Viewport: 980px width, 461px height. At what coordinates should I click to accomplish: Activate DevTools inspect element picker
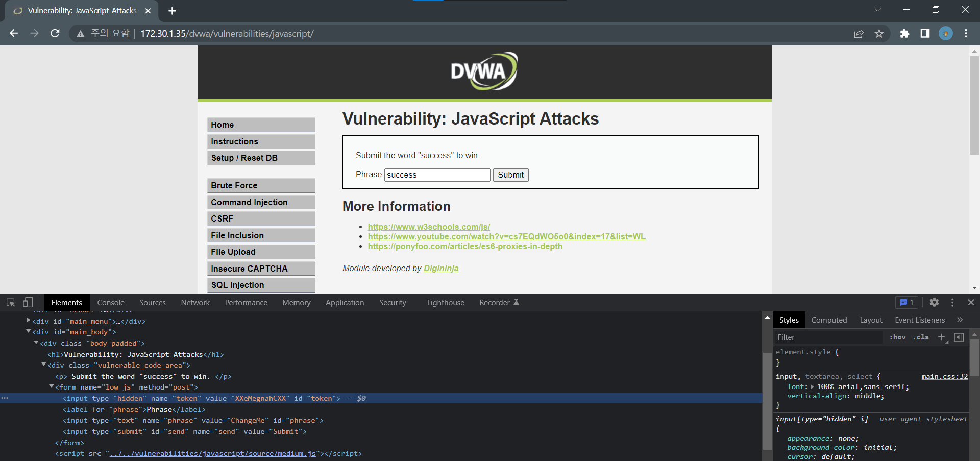coord(11,302)
